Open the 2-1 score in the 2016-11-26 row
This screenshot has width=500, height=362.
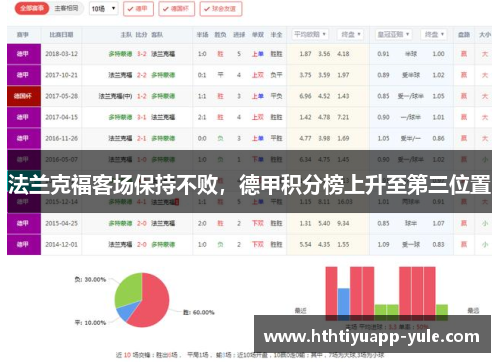coord(142,138)
